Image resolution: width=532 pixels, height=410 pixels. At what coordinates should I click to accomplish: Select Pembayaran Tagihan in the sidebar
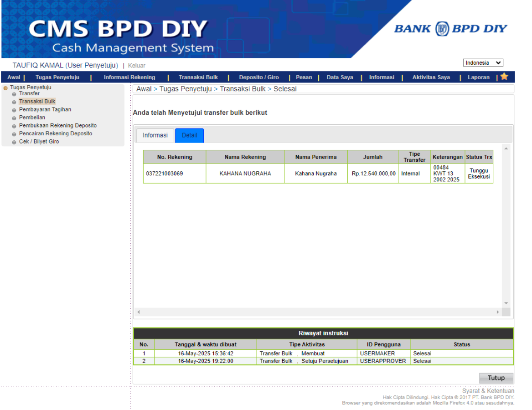click(45, 109)
